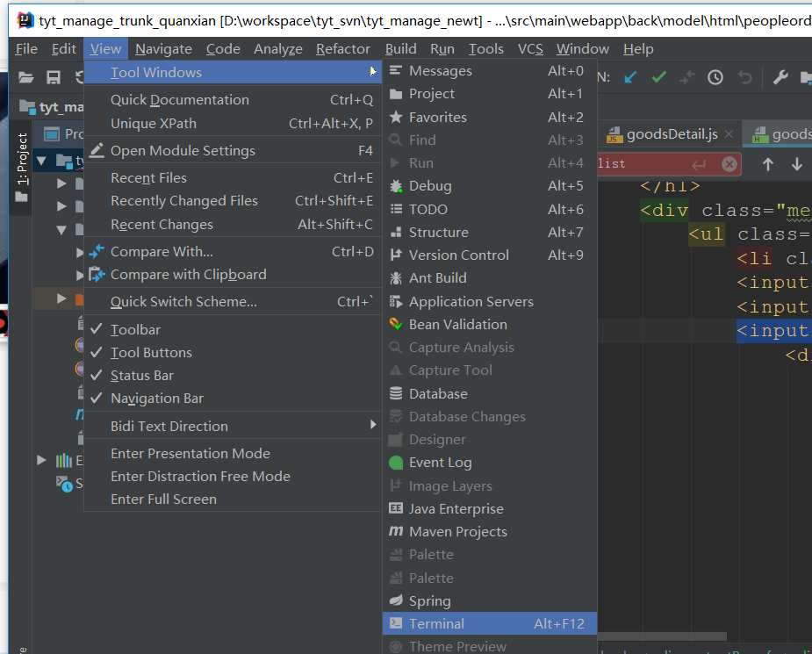Select Quick Documentation menu item

pos(233,99)
